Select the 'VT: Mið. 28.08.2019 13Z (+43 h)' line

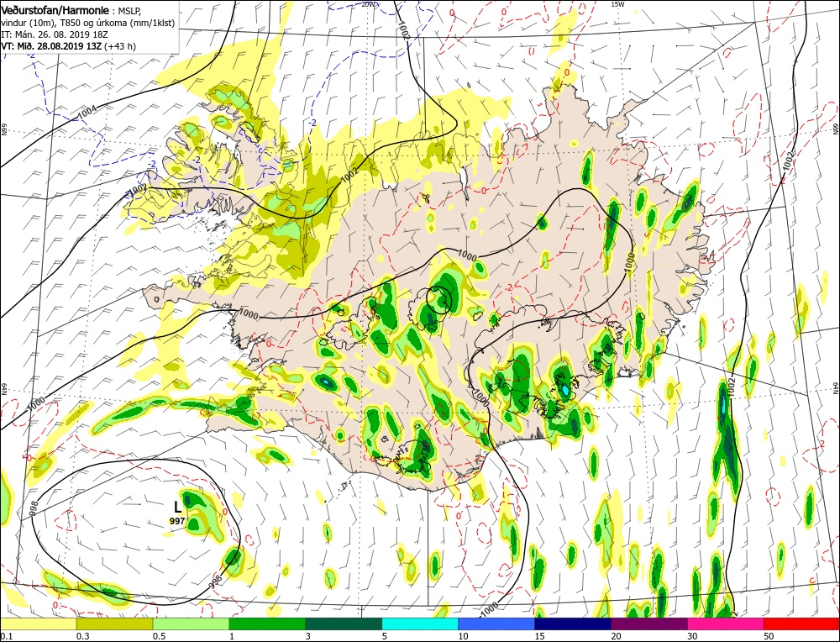pyautogui.click(x=69, y=46)
